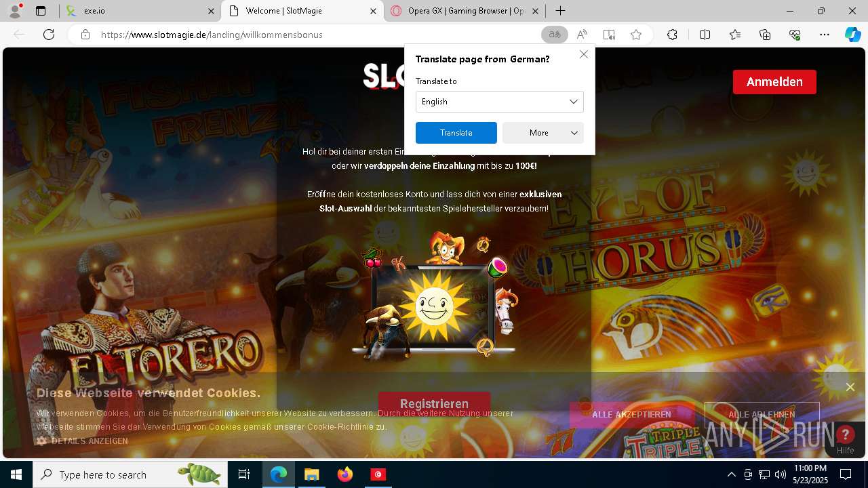868x488 pixels.
Task: Open Task View on taskbar
Action: (244, 474)
